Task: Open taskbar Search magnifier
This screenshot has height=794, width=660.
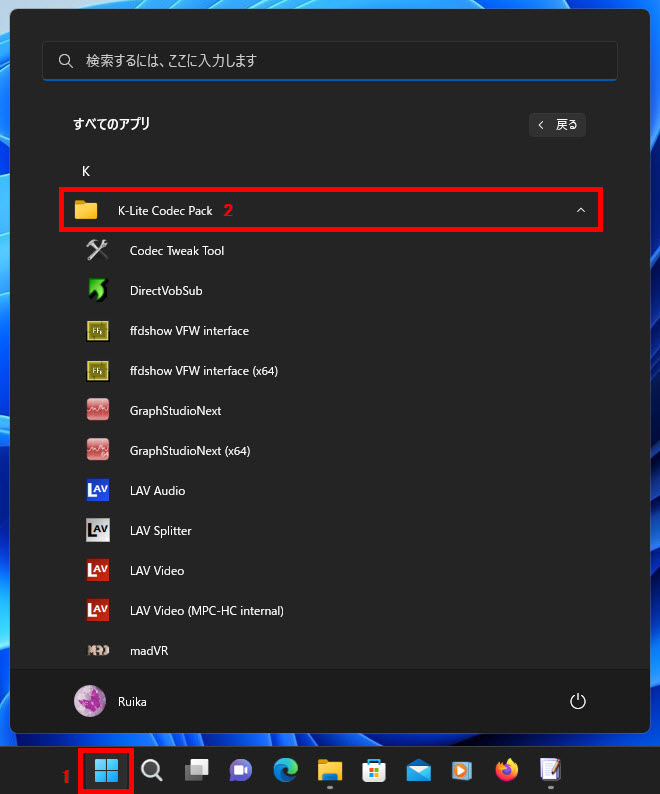Action: pyautogui.click(x=152, y=770)
